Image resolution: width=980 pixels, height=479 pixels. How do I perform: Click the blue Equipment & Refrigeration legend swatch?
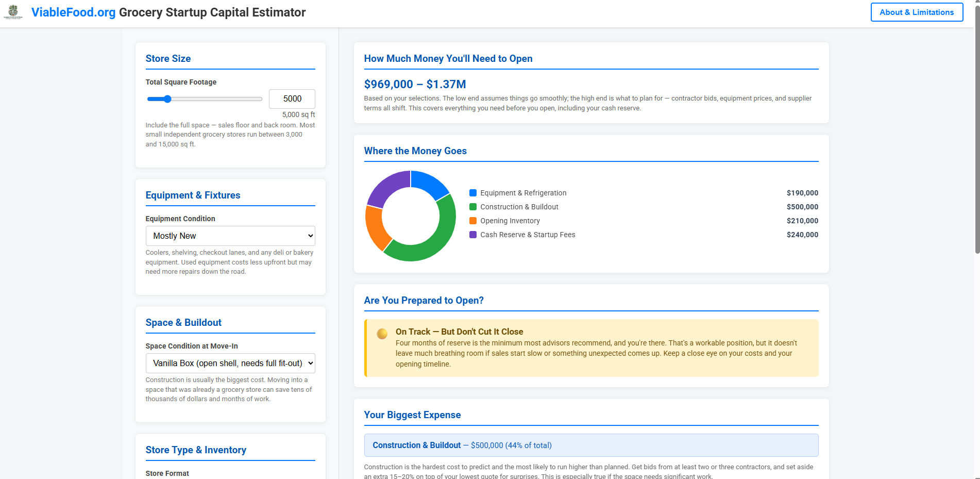(x=473, y=193)
